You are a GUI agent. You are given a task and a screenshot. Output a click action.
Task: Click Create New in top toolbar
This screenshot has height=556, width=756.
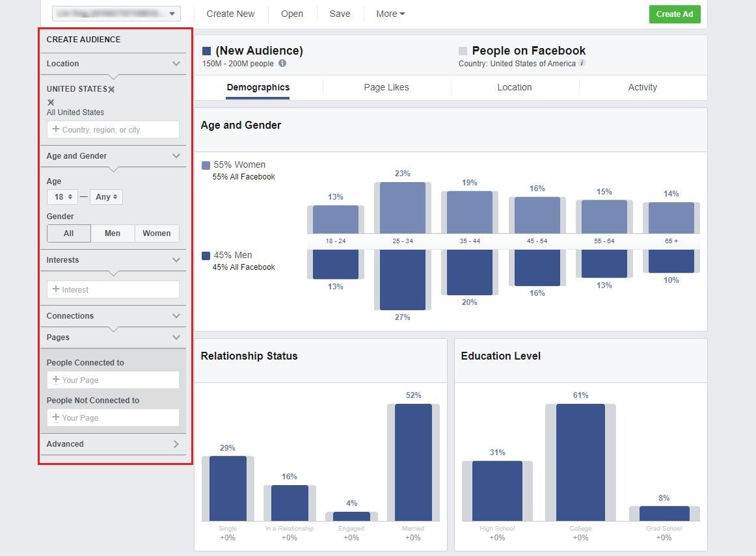(230, 14)
